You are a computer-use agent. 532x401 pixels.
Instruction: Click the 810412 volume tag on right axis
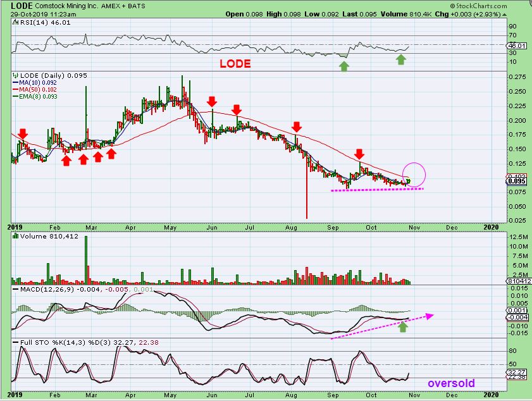pyautogui.click(x=519, y=281)
